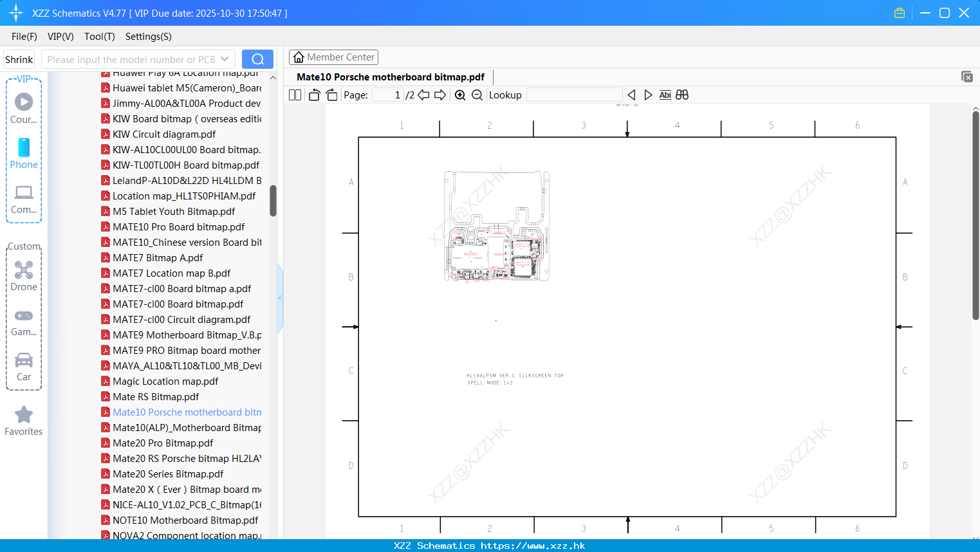
Task: Click the page number input field
Action: coord(388,95)
